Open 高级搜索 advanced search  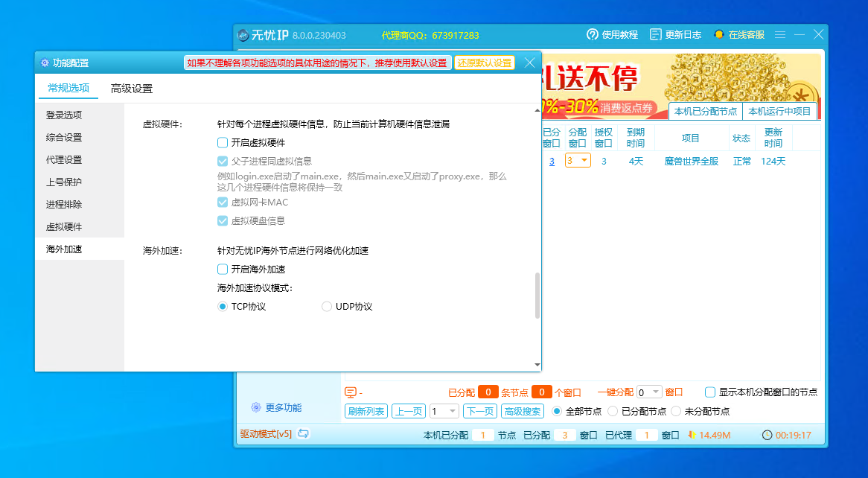[x=523, y=411]
